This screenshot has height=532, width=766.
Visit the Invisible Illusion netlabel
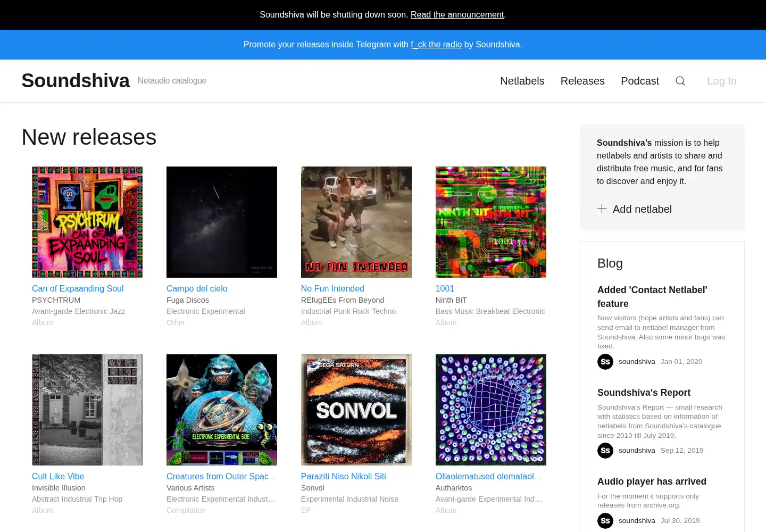[59, 488]
